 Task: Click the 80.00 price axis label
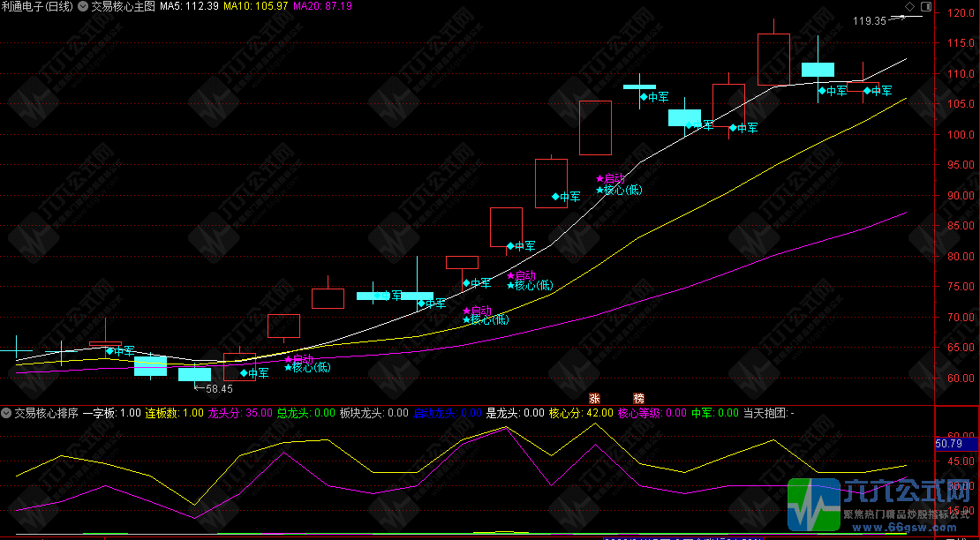pyautogui.click(x=961, y=256)
